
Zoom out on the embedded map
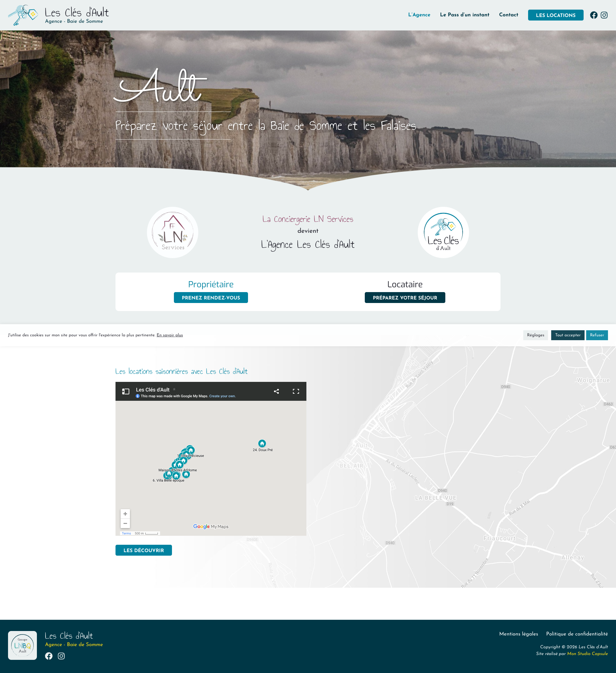tap(125, 524)
